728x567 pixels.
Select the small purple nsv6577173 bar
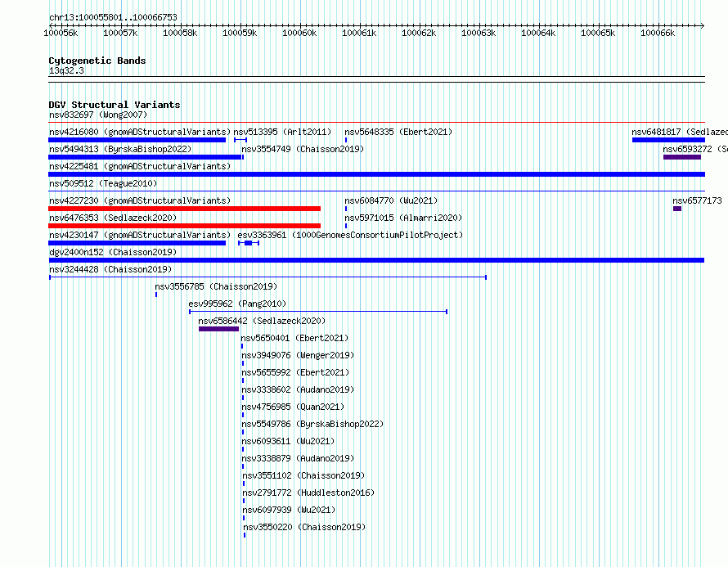coord(677,209)
